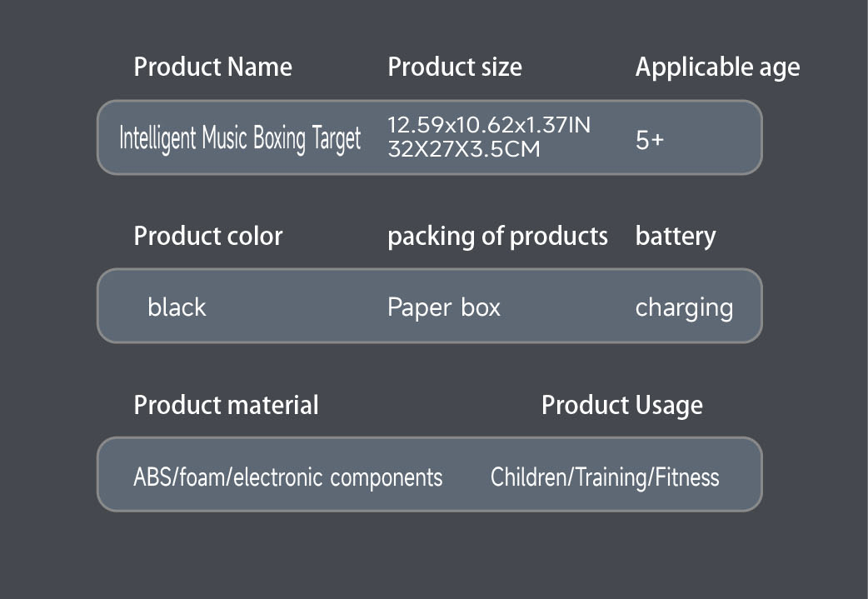The width and height of the screenshot is (868, 599).
Task: Select the Paper box value
Action: pos(444,307)
